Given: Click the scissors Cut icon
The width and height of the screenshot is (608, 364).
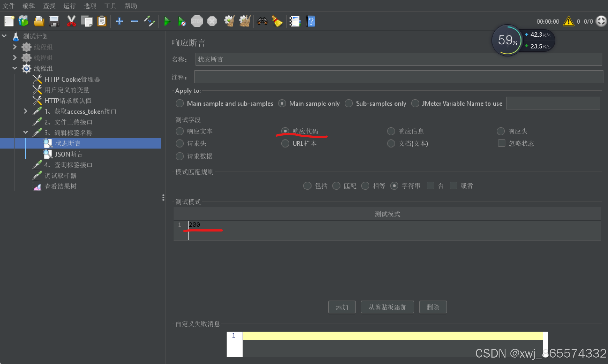Looking at the screenshot, I should (71, 21).
